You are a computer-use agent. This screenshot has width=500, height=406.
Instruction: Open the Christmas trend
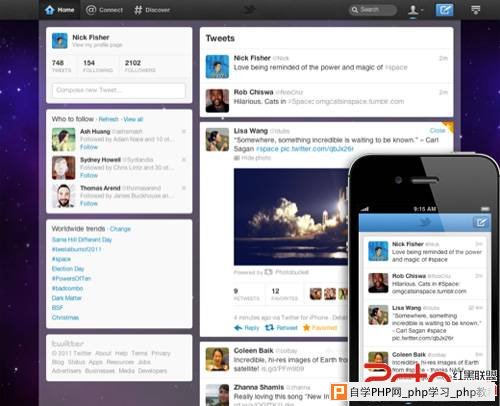[x=65, y=317]
